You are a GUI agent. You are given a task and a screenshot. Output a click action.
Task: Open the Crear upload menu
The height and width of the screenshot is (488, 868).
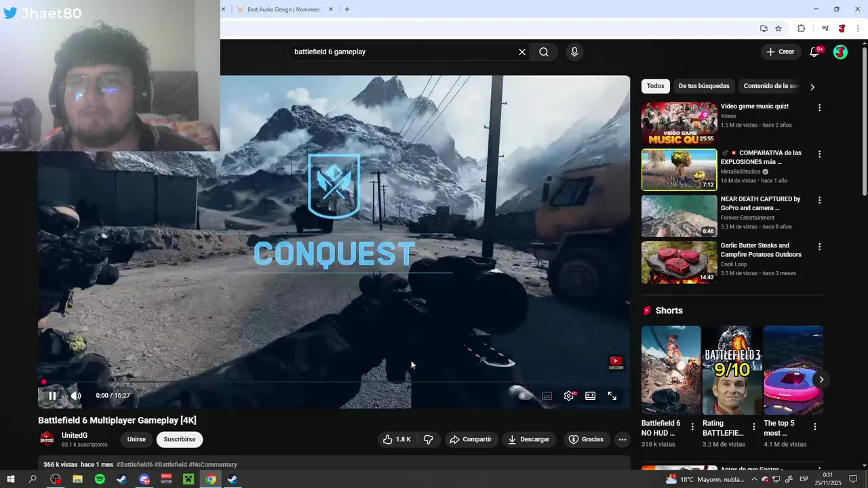780,52
